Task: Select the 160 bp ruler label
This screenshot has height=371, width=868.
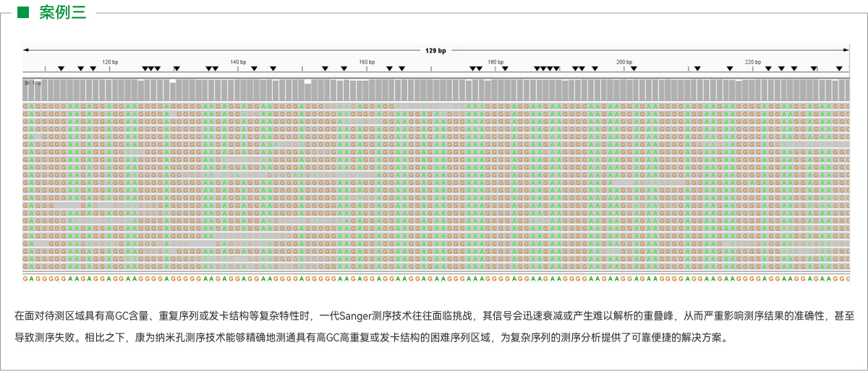Action: tap(367, 62)
